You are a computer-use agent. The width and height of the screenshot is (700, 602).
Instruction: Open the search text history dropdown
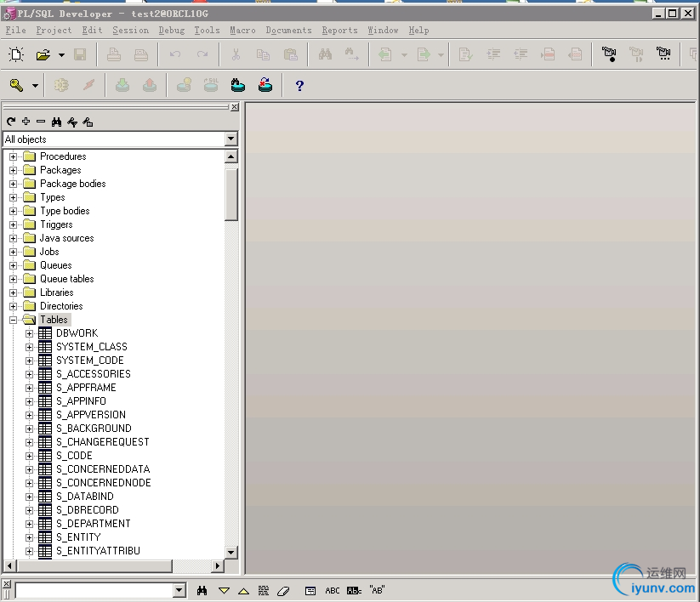tap(179, 590)
